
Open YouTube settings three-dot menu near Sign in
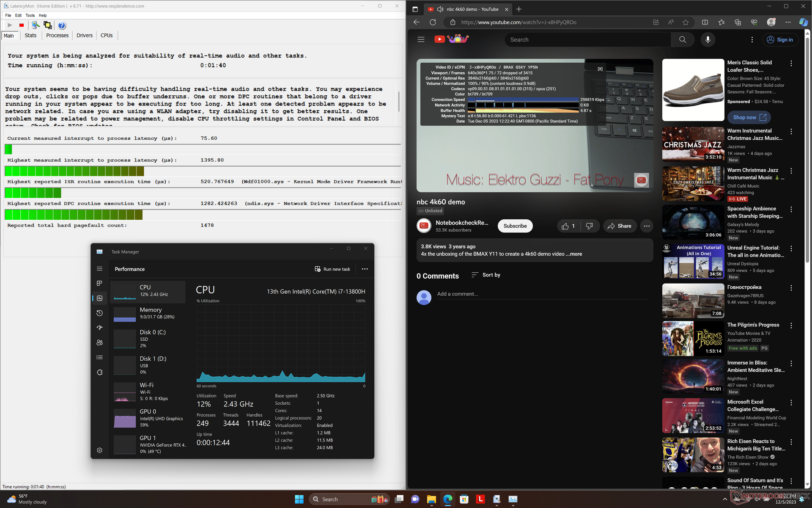point(752,39)
